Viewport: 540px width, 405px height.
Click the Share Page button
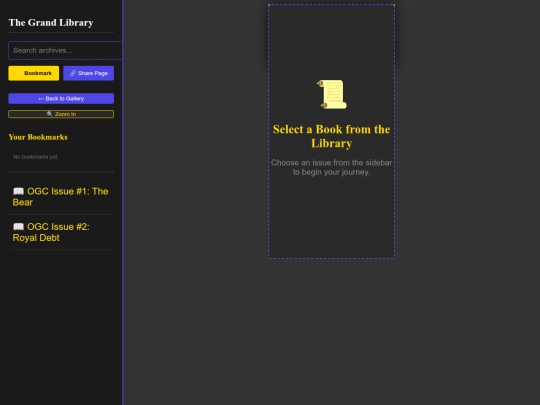tap(89, 73)
